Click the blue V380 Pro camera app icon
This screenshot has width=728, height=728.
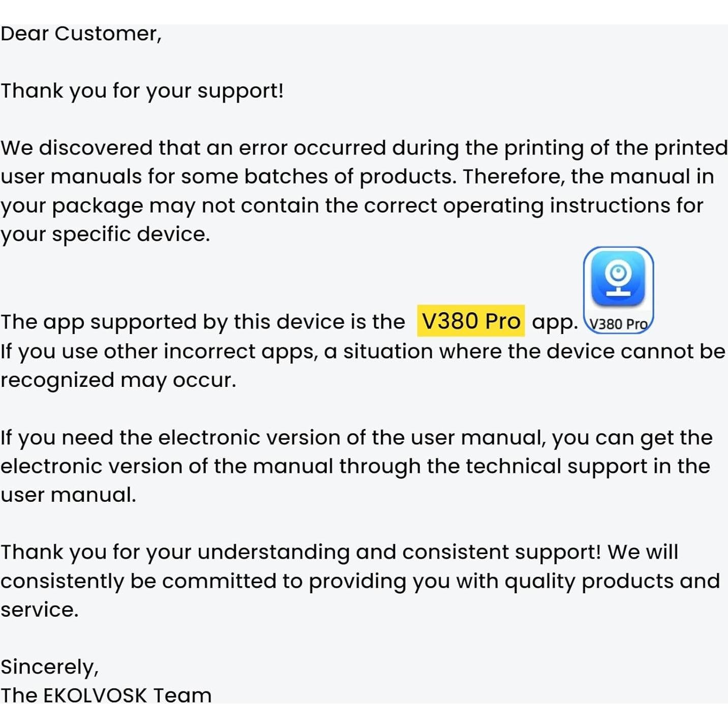[618, 279]
